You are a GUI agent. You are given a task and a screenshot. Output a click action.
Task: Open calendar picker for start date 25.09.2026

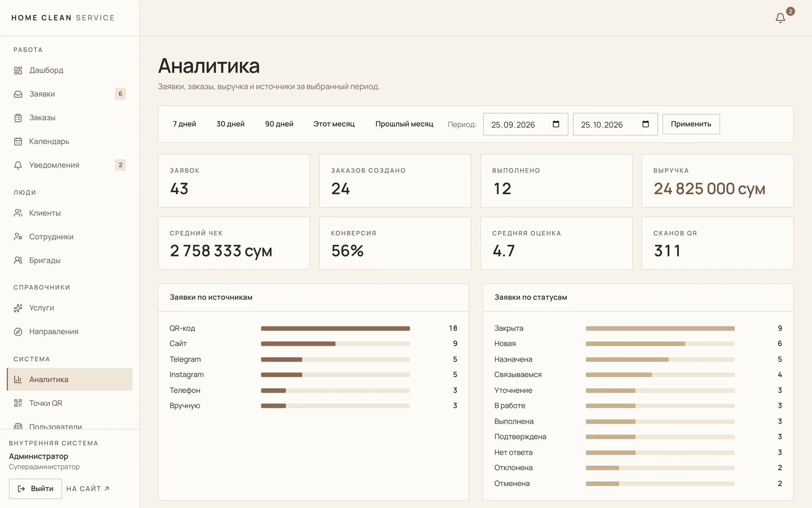coord(556,124)
